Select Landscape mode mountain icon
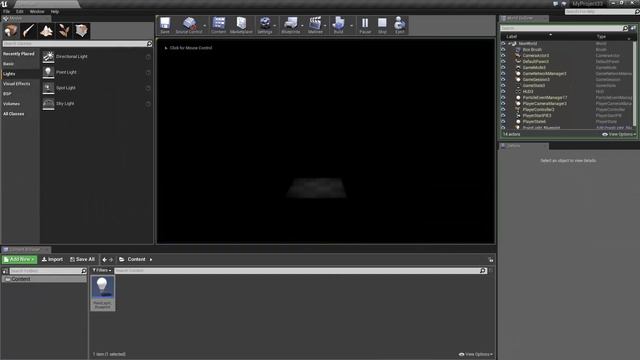 click(46, 31)
